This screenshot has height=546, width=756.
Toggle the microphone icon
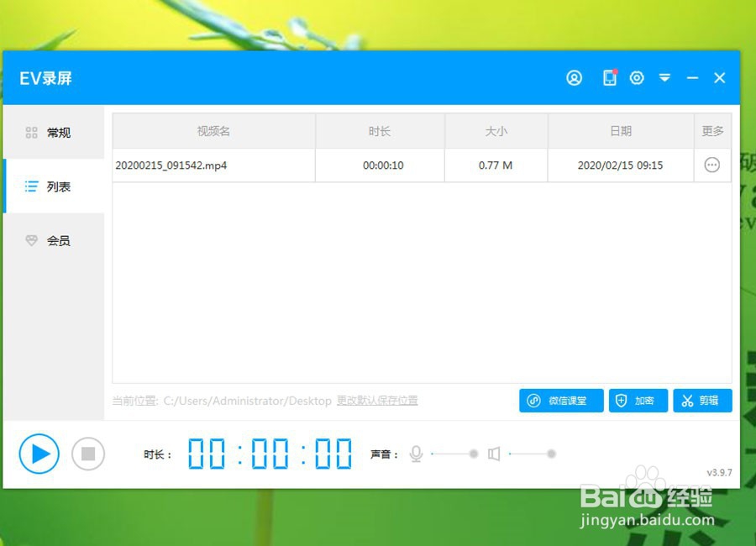(x=416, y=454)
